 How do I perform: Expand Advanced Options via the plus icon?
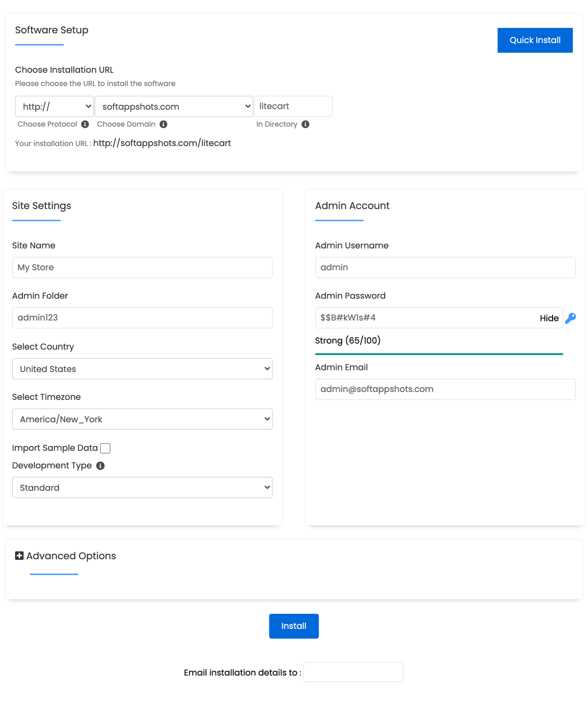coord(19,555)
